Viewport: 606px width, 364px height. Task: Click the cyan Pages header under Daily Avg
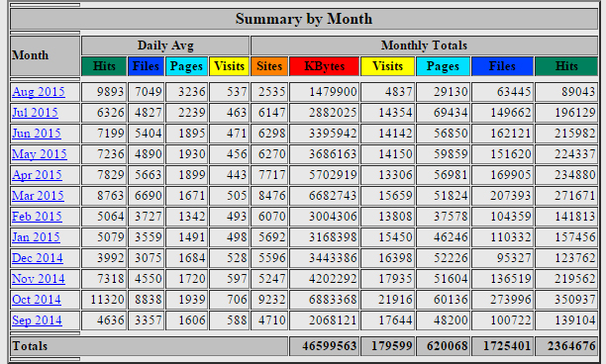(x=186, y=66)
